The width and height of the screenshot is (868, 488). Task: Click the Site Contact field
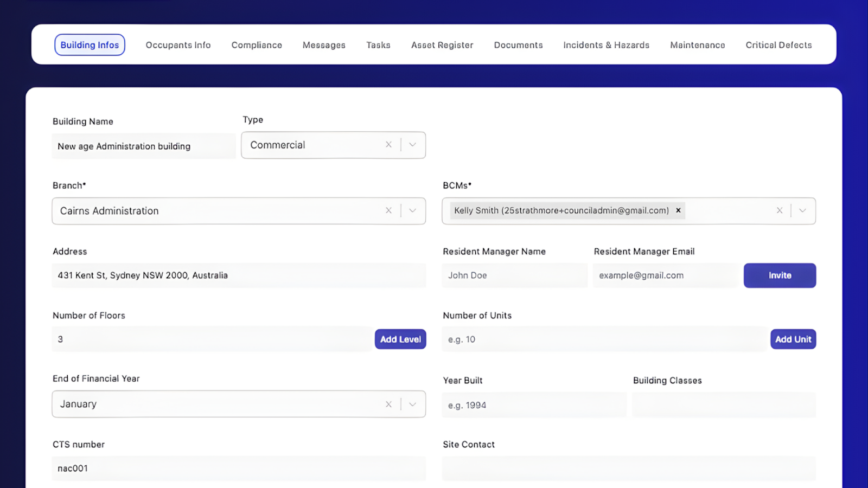629,468
